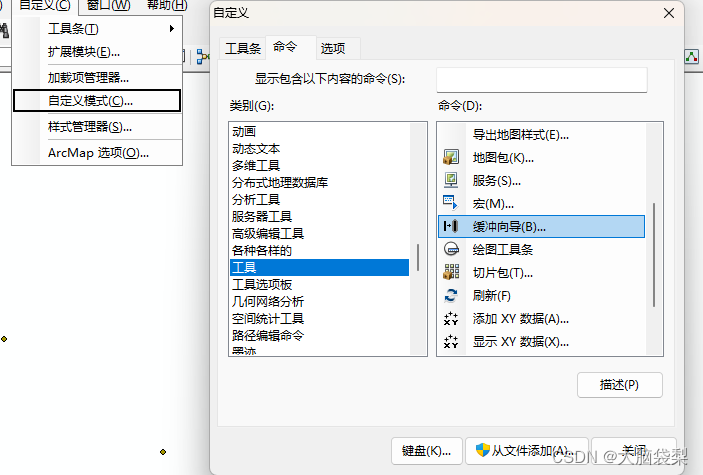Select 导出地图样式(E)... command
Viewport: 703px width, 475px height.
(x=542, y=135)
